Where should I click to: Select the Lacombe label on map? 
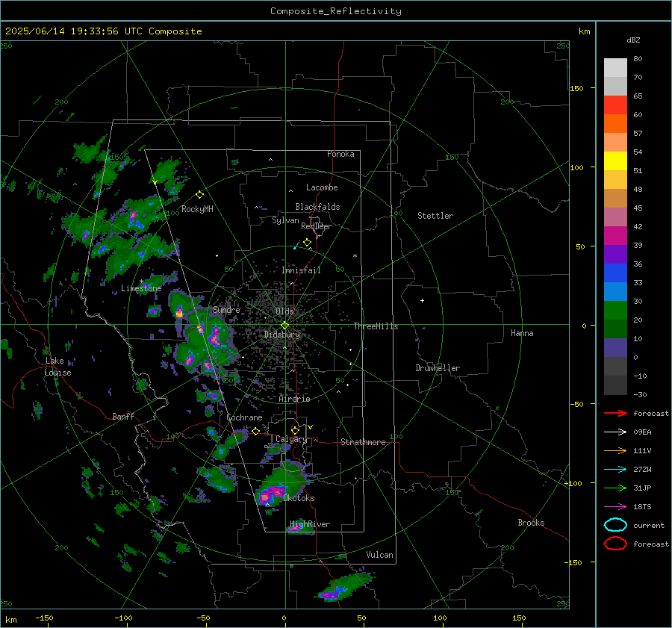pyautogui.click(x=322, y=187)
